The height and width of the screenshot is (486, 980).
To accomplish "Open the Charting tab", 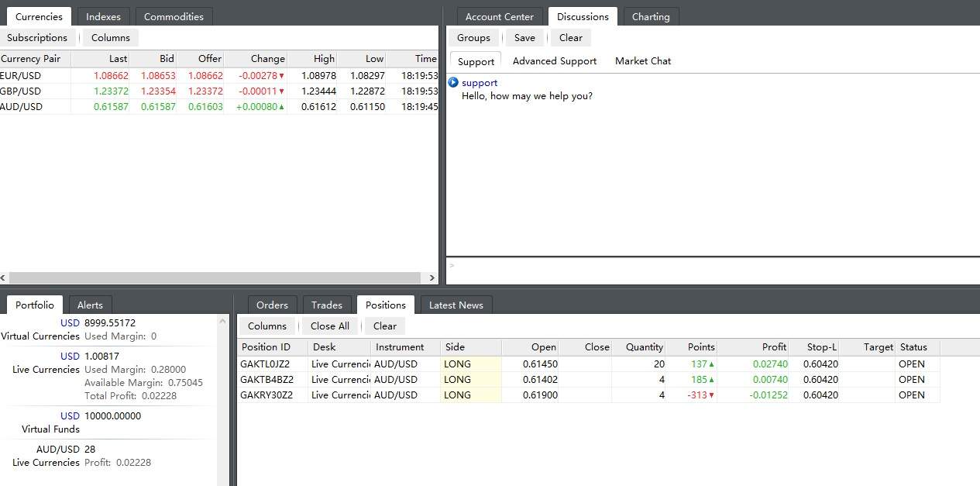I will (652, 16).
